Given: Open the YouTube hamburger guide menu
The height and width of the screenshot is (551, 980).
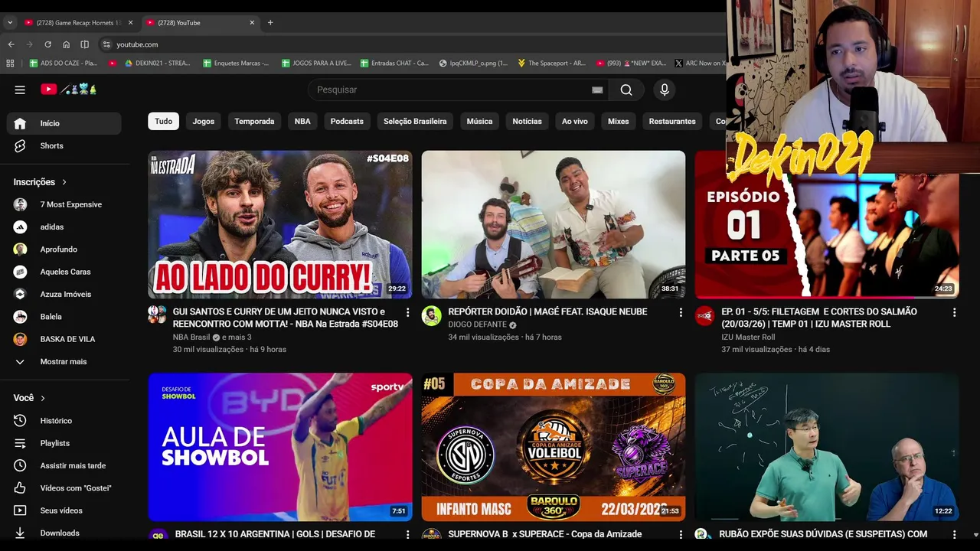Looking at the screenshot, I should pyautogui.click(x=20, y=90).
